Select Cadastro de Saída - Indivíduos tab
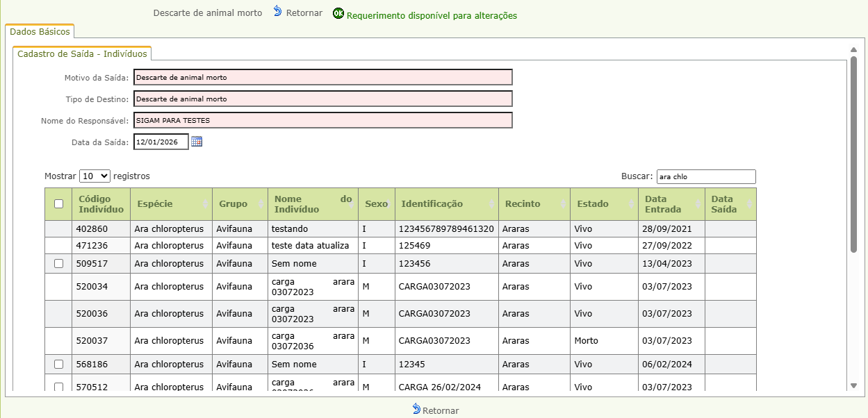The width and height of the screenshot is (868, 418). [x=82, y=53]
